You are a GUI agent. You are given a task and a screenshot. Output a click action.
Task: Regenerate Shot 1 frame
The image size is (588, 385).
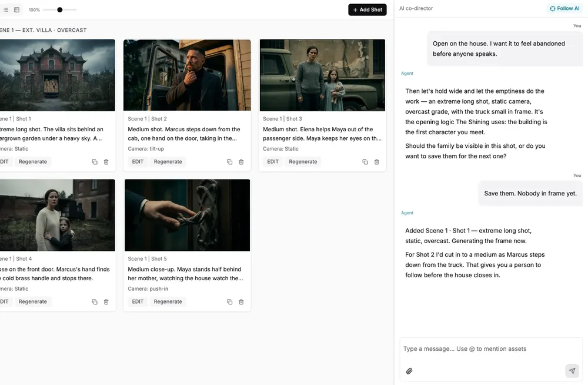(33, 161)
